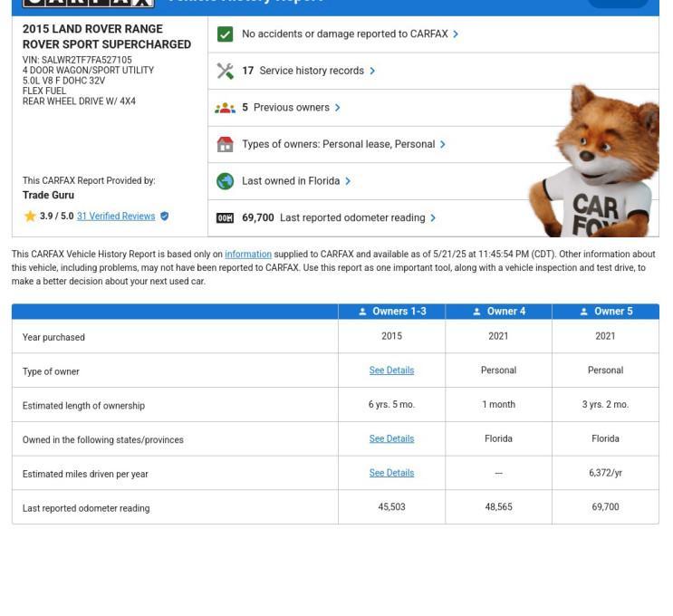The width and height of the screenshot is (673, 616).
Task: Click the Trade Guru provider name
Action: point(49,196)
